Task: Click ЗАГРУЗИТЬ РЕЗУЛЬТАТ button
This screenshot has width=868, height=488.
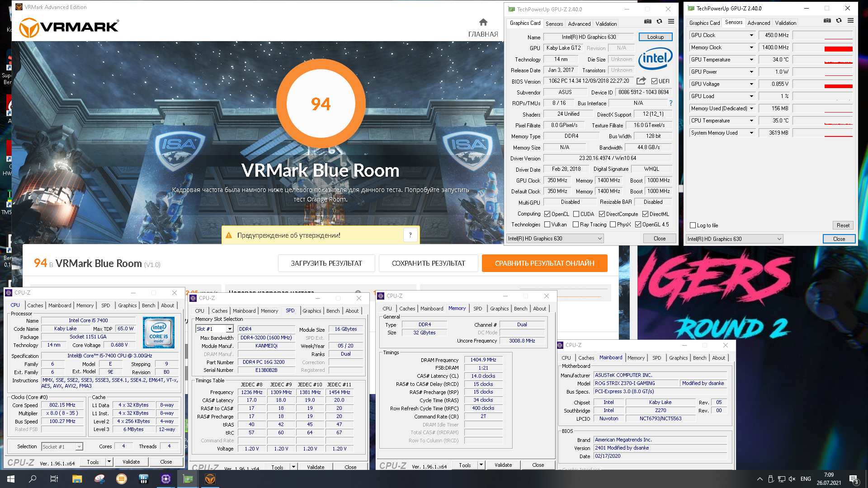Action: coord(326,263)
